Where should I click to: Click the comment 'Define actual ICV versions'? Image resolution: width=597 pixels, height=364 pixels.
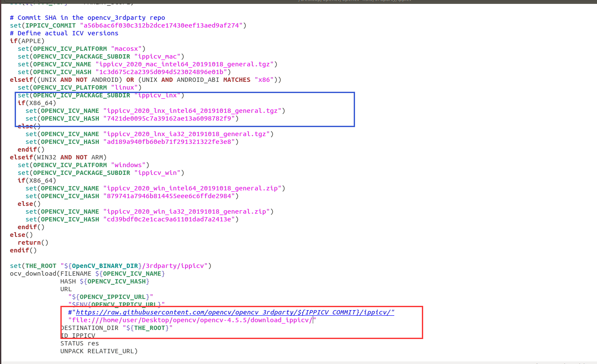click(x=64, y=33)
